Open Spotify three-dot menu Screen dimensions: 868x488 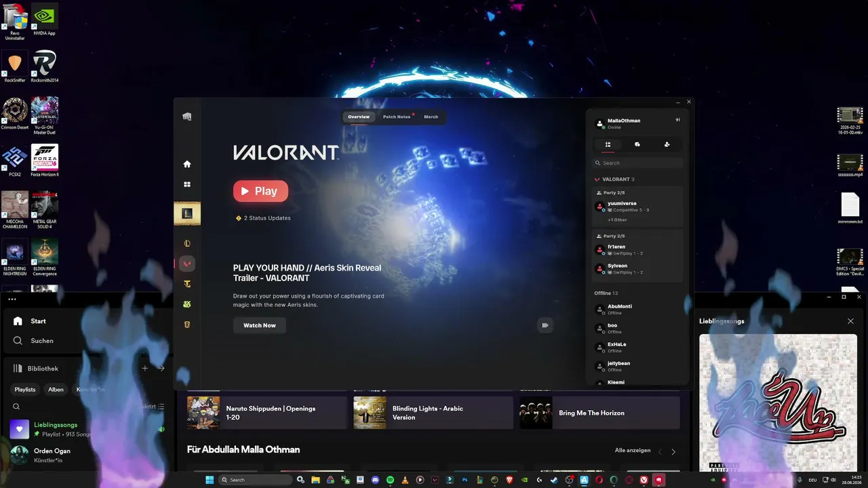click(12, 299)
